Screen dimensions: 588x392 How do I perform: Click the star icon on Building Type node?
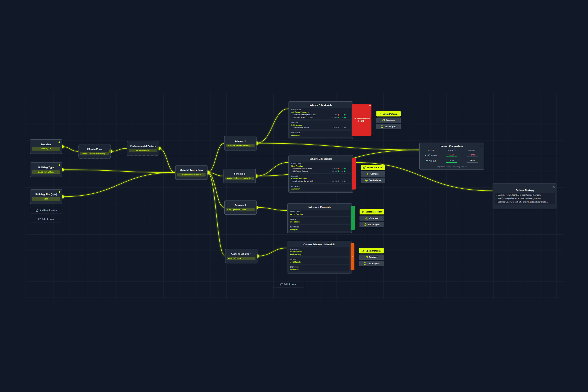pos(59,165)
